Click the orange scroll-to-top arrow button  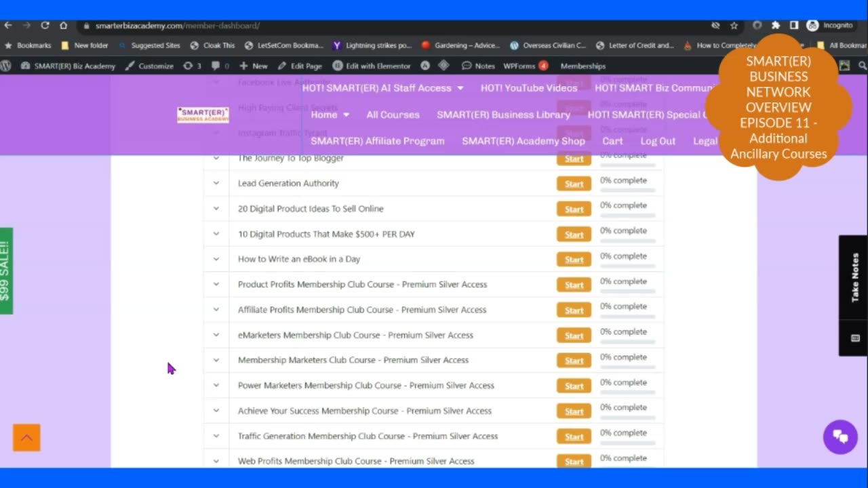coord(26,438)
